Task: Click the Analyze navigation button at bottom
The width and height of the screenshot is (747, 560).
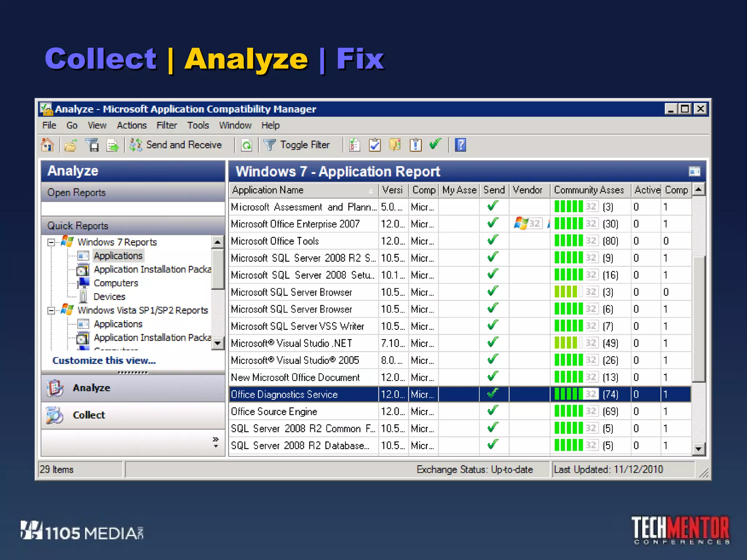Action: tap(133, 388)
